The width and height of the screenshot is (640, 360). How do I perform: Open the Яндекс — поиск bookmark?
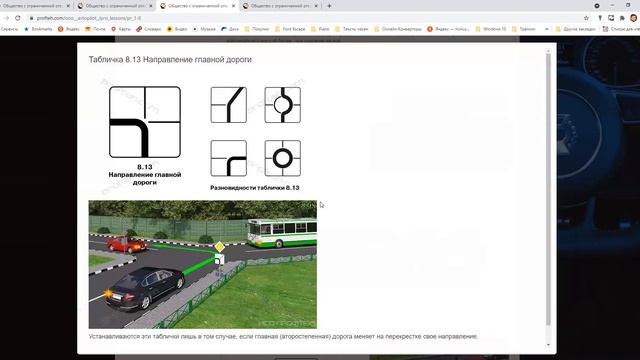point(449,29)
